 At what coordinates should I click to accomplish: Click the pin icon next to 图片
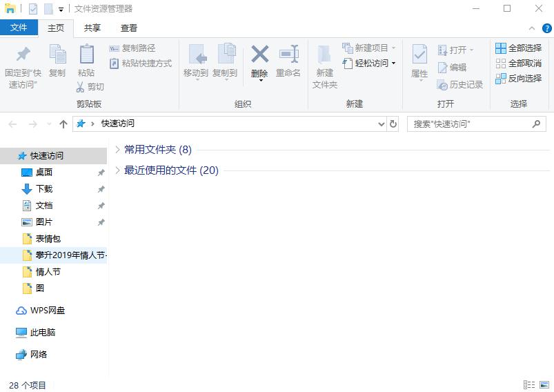101,222
